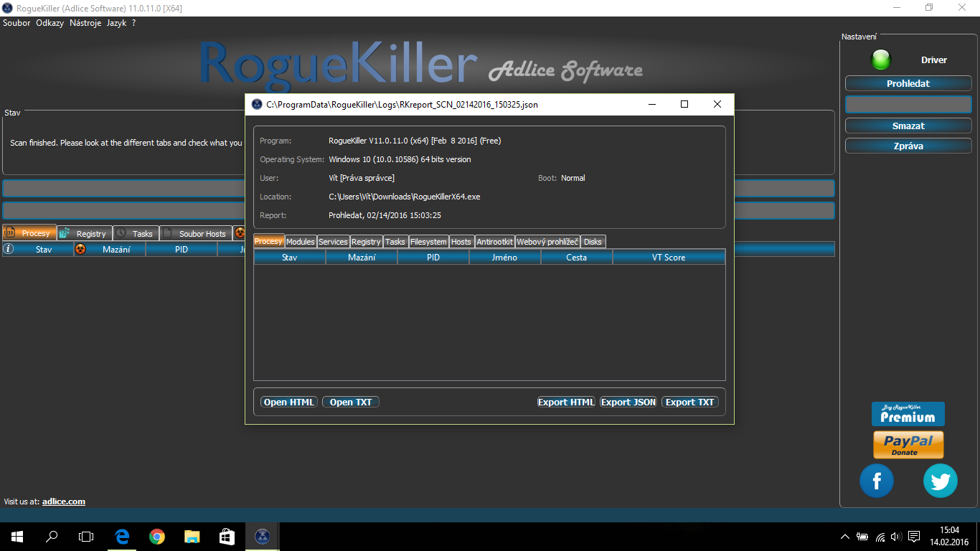The image size is (980, 551).
Task: Click the Zpráva button
Action: [908, 146]
